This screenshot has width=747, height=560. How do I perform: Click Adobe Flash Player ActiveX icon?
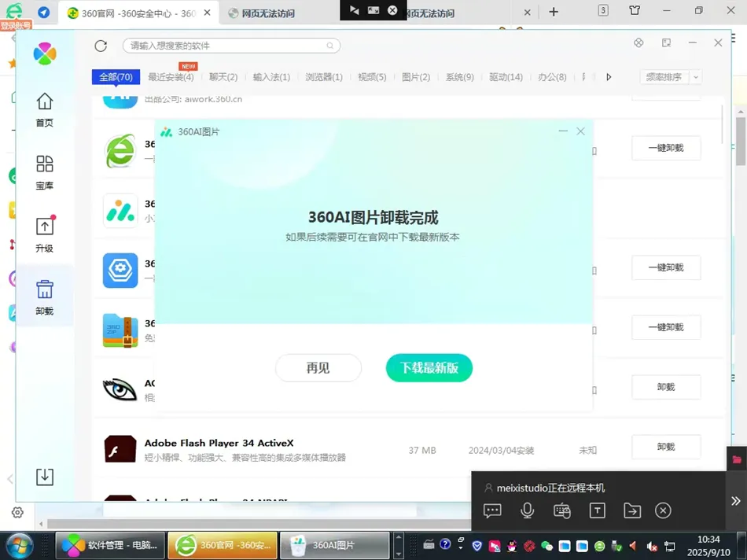pos(120,448)
